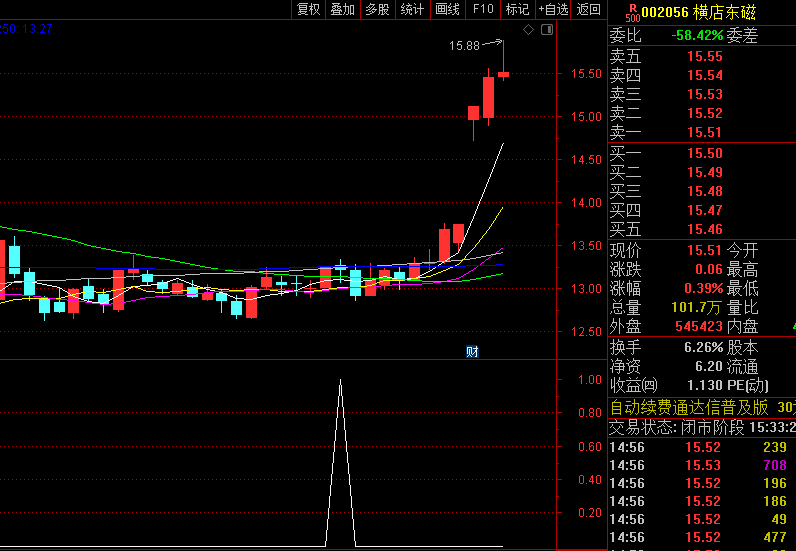Click the 委比 value -58.42%
The width and height of the screenshot is (796, 551).
click(x=697, y=36)
